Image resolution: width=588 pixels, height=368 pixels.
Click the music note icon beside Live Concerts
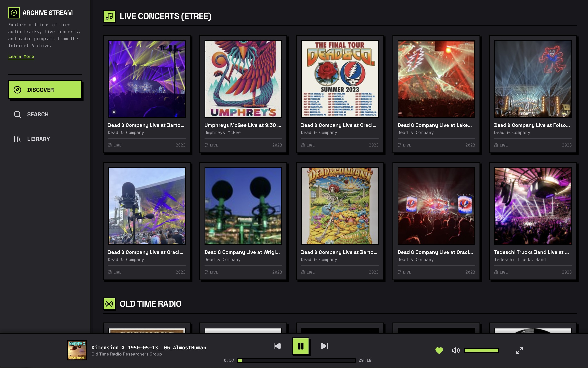[x=109, y=17]
